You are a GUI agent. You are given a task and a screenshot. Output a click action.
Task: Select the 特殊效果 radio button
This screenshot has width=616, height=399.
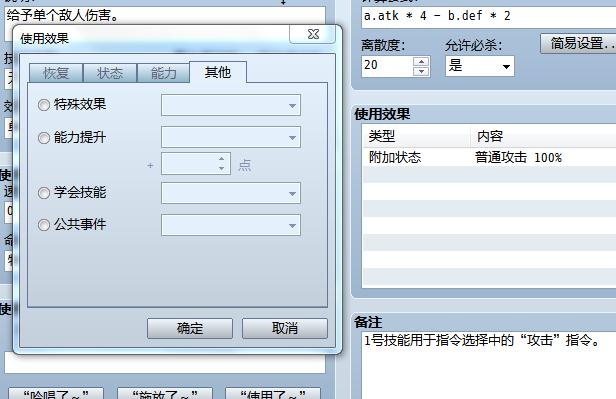44,105
